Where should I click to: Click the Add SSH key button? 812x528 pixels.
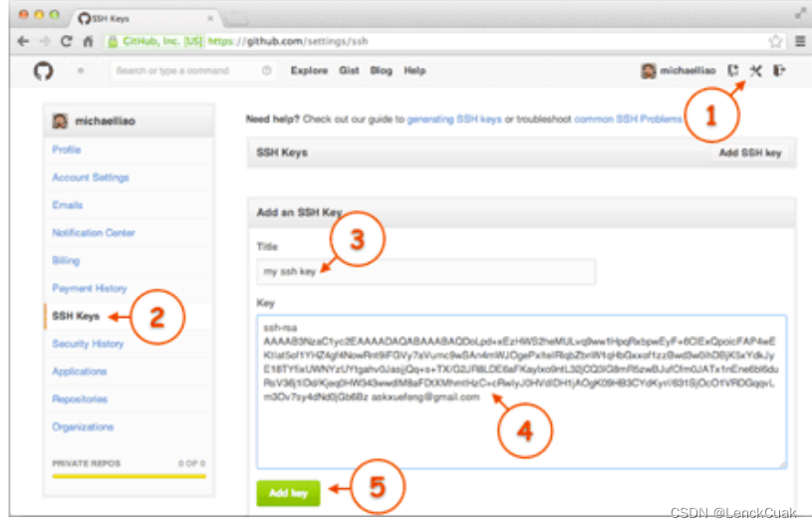point(750,152)
